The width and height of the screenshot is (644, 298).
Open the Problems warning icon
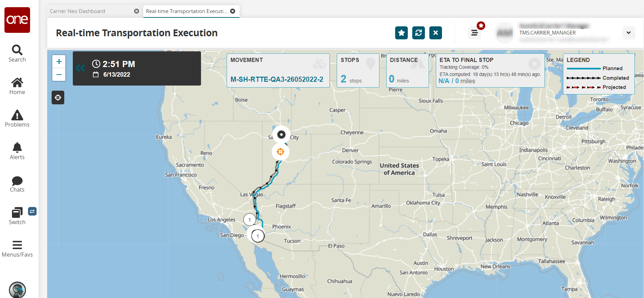[17, 115]
